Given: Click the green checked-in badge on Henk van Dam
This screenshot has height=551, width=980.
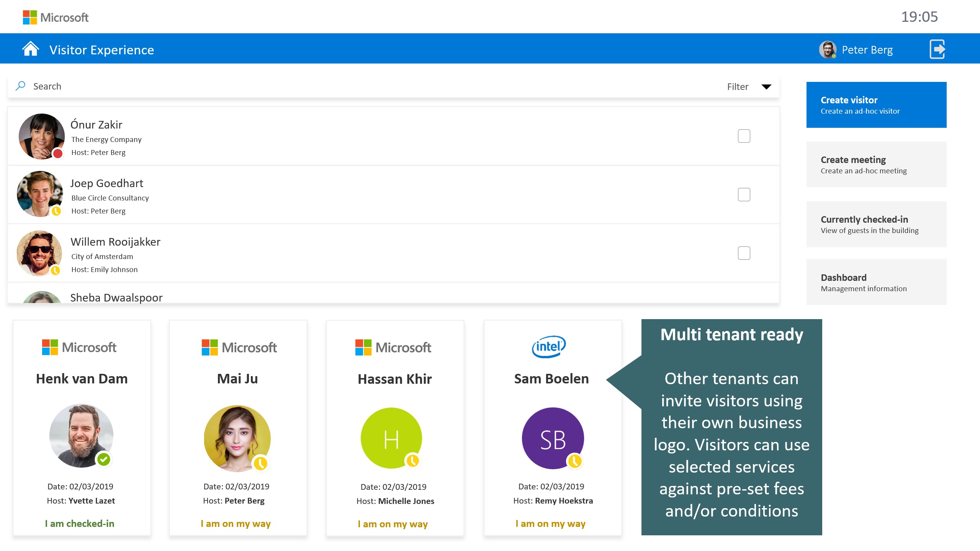Looking at the screenshot, I should (x=104, y=459).
